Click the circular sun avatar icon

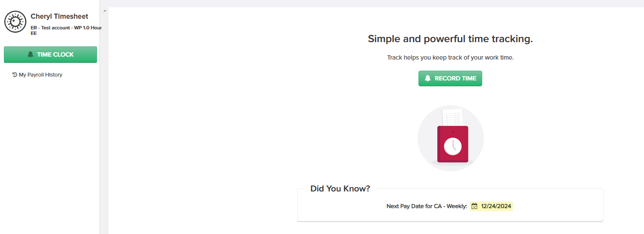(15, 22)
